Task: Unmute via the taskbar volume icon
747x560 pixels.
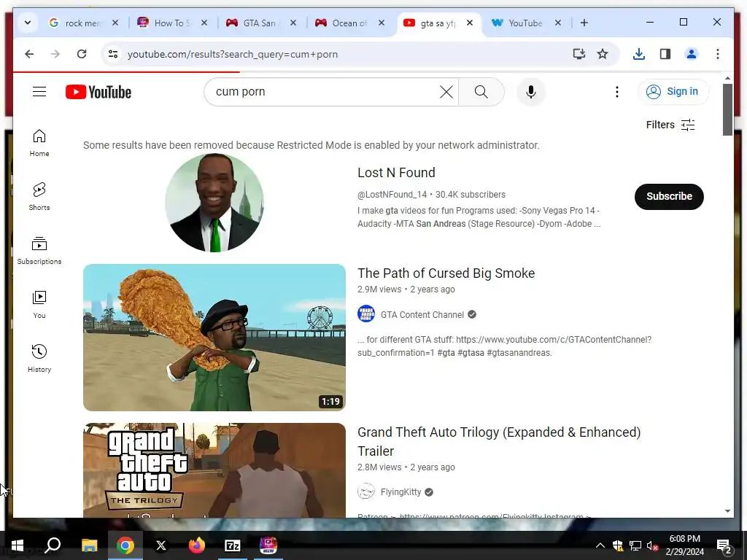Action: (x=653, y=545)
